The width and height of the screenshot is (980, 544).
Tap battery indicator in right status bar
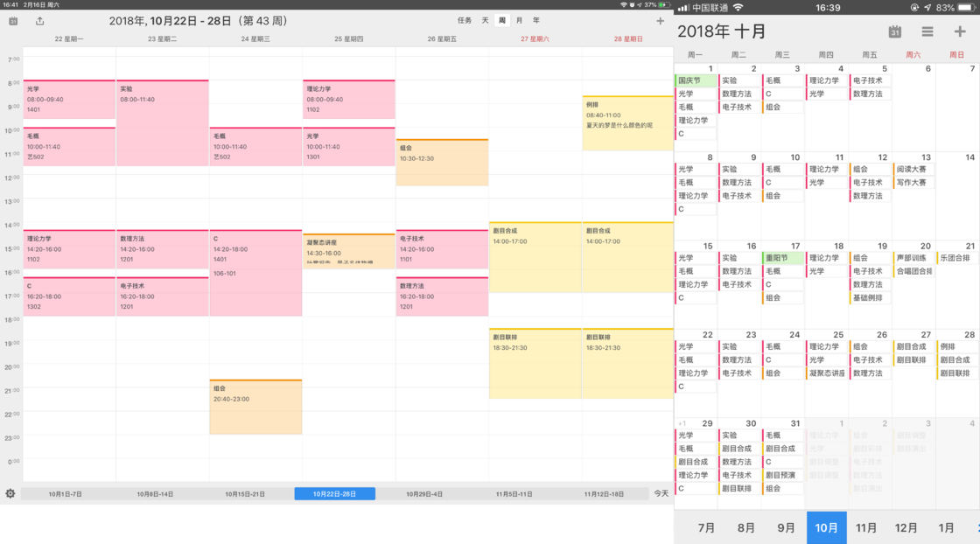pos(966,8)
